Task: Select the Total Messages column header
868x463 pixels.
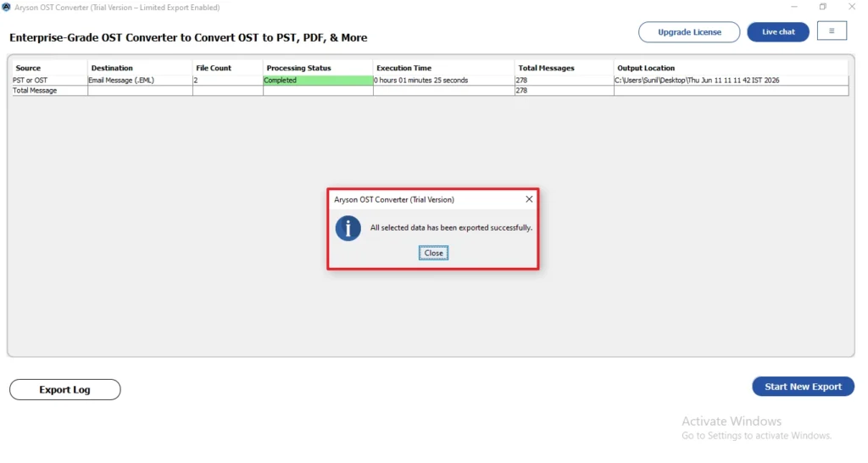Action: pos(564,68)
